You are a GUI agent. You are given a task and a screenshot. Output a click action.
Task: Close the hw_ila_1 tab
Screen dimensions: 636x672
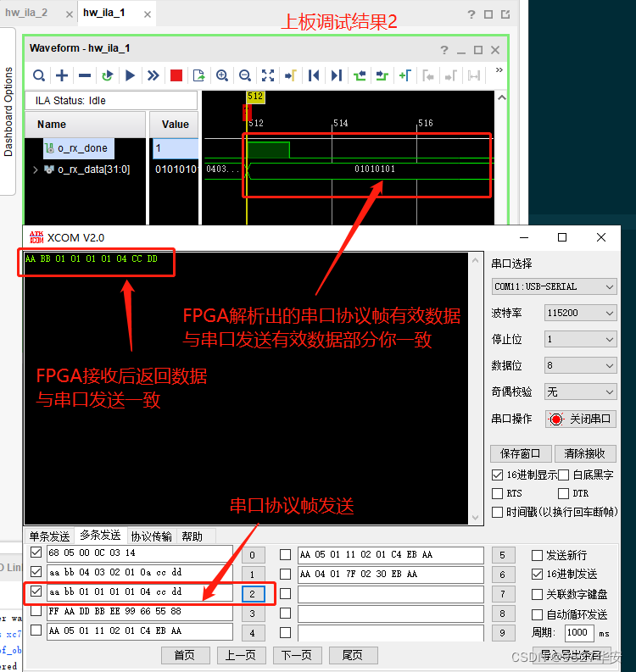(x=148, y=14)
